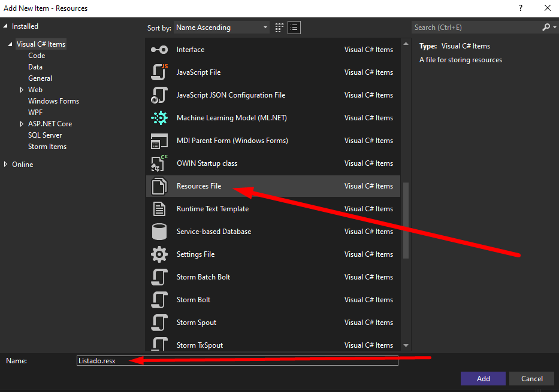
Task: Click the Cancel button
Action: [x=531, y=378]
